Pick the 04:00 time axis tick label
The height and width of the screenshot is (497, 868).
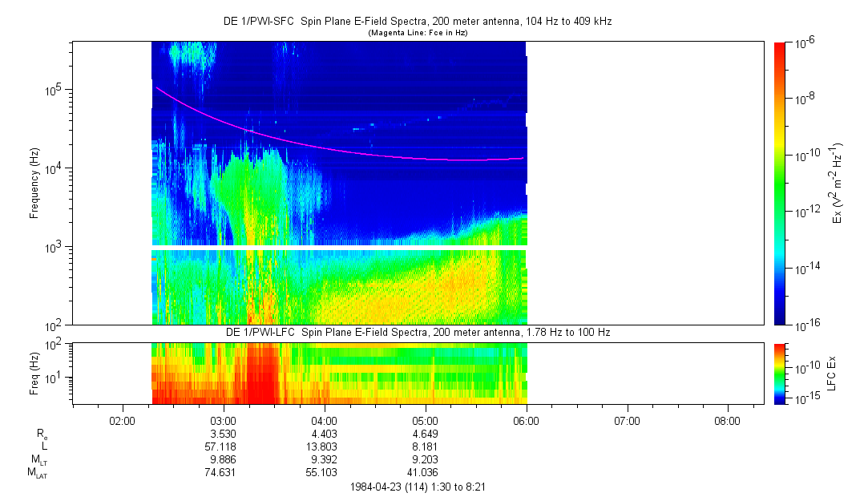[x=324, y=419]
